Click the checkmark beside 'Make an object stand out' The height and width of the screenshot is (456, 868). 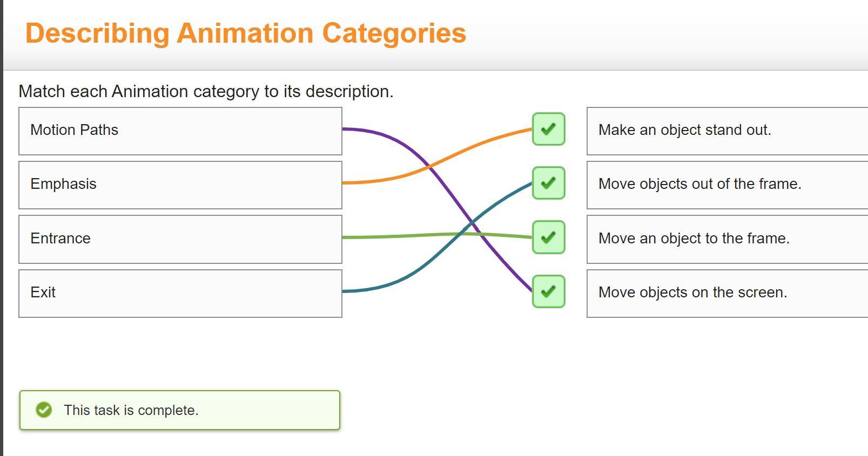[x=548, y=129]
